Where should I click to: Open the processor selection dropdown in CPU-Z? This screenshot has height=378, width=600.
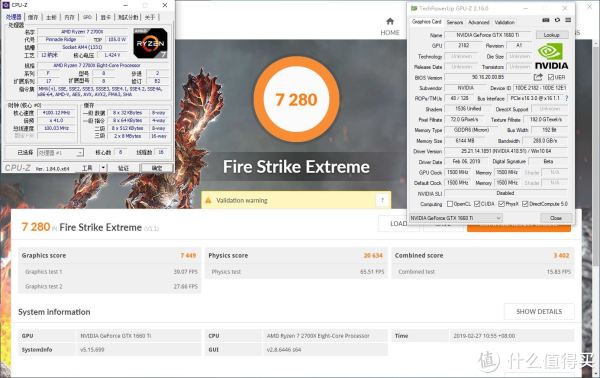pyautogui.click(x=60, y=153)
